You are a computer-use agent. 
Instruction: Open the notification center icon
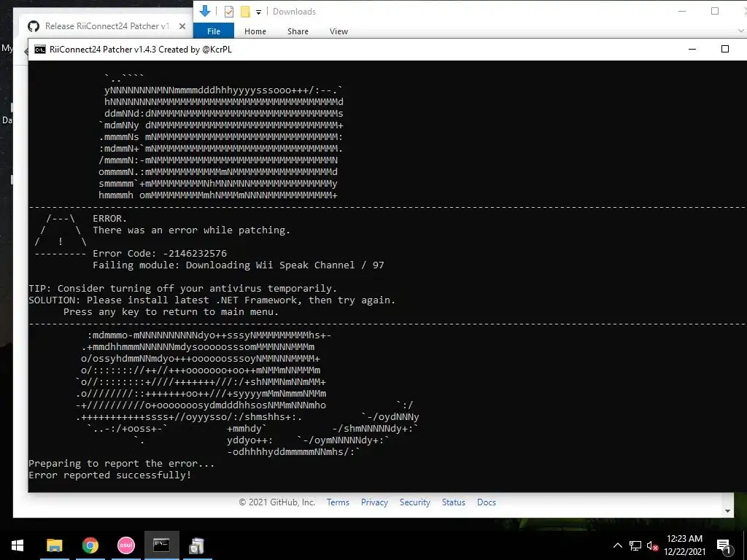(724, 546)
